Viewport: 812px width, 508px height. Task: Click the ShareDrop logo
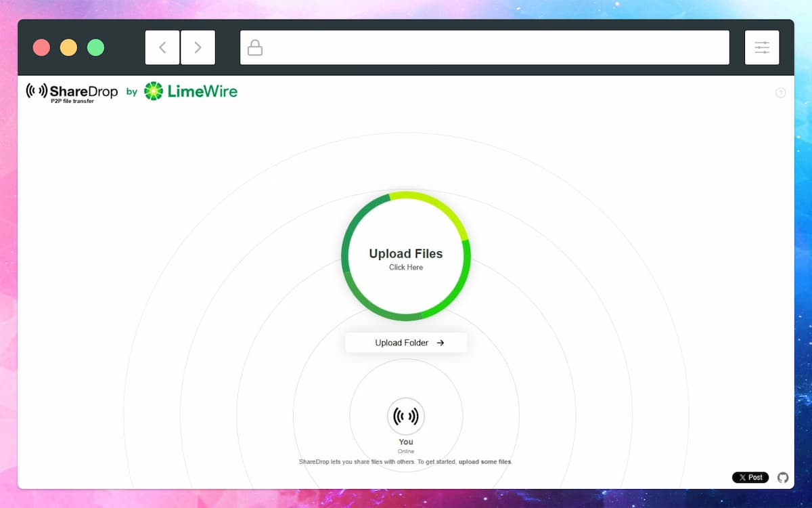[x=72, y=92]
